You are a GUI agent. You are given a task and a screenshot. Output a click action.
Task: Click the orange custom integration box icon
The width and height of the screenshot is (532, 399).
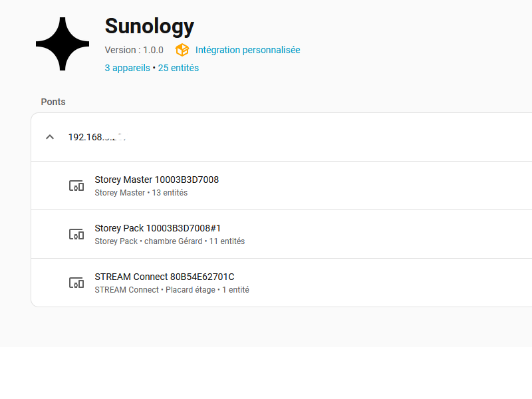click(182, 50)
